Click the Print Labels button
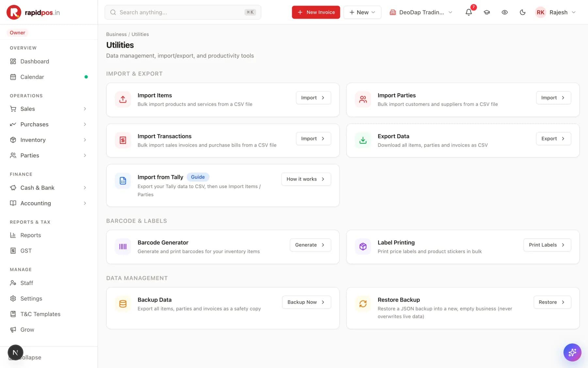The height and width of the screenshot is (368, 588). pos(547,245)
